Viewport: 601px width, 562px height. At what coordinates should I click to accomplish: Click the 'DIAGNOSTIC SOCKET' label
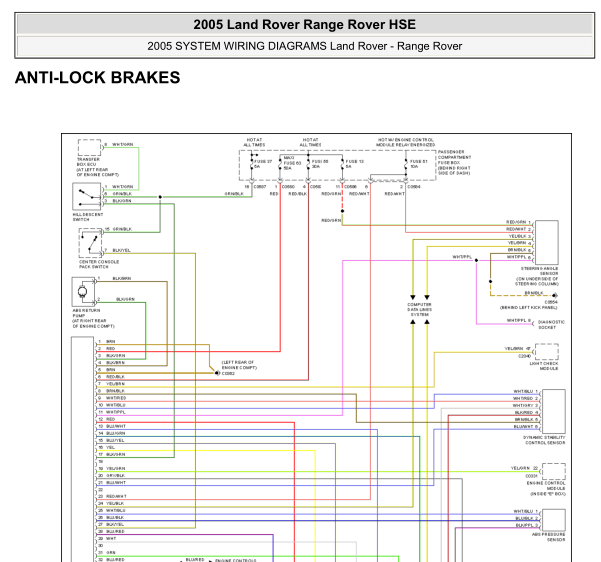click(x=551, y=325)
